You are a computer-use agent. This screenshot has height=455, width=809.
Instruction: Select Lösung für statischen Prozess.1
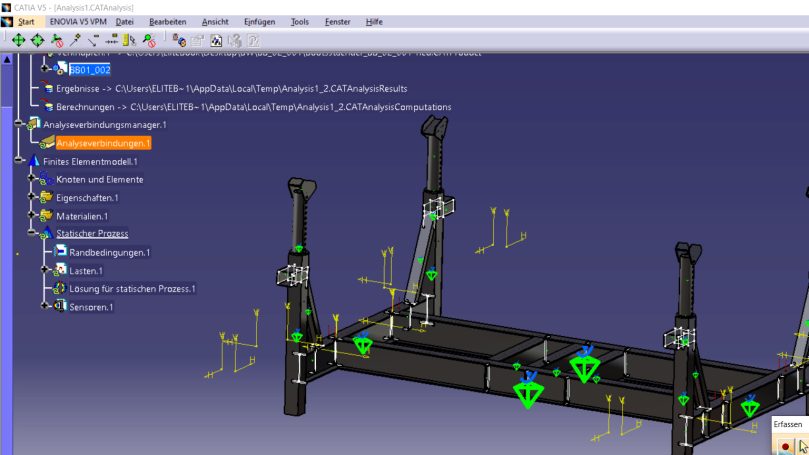point(132,288)
